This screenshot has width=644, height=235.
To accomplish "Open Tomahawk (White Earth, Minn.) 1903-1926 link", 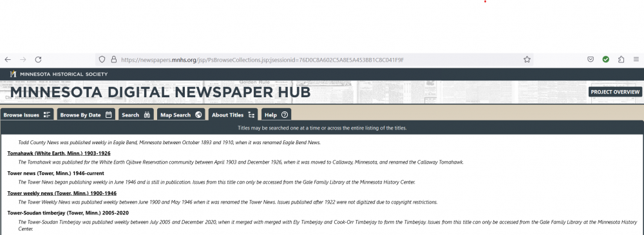I will click(x=59, y=153).
